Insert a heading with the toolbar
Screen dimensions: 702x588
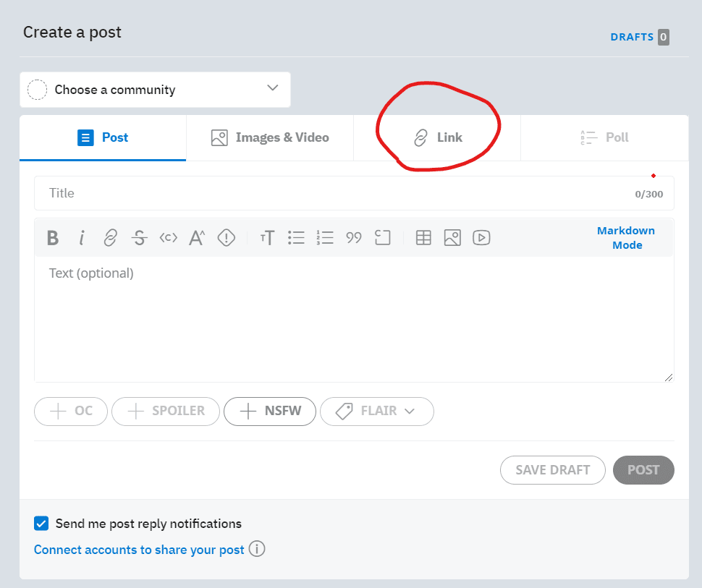267,238
